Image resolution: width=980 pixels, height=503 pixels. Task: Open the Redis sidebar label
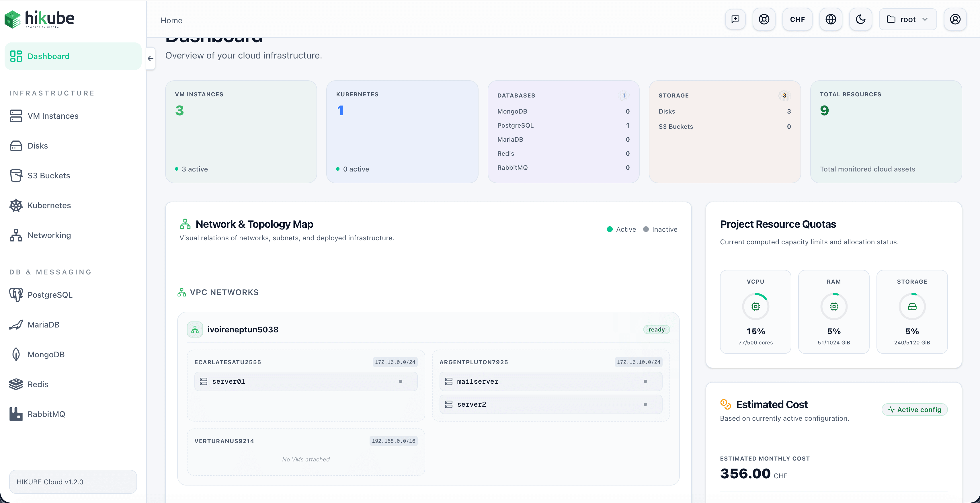[38, 384]
